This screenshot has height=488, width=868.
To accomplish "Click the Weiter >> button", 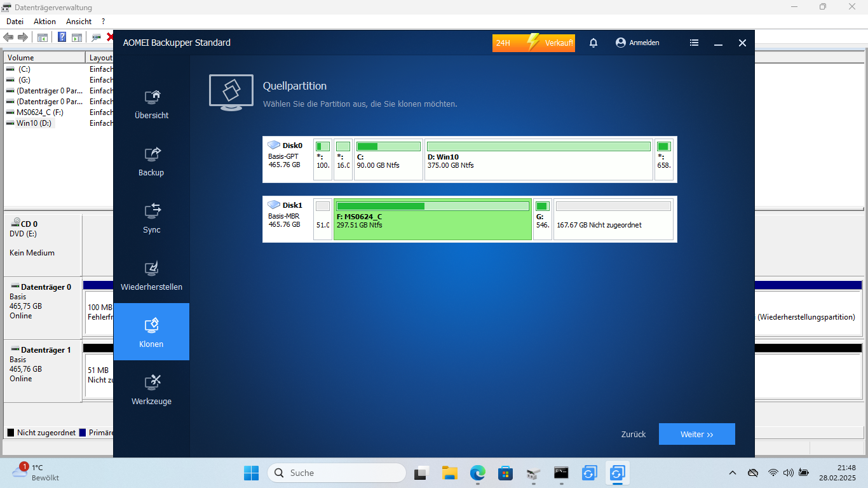I will [x=697, y=434].
